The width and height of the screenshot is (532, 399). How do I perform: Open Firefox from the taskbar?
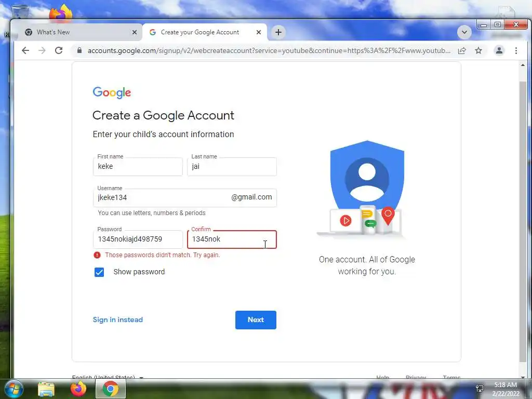click(78, 389)
